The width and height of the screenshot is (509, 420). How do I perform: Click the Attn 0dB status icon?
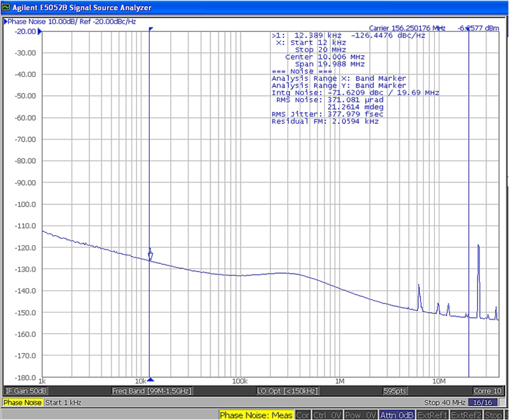pos(396,414)
